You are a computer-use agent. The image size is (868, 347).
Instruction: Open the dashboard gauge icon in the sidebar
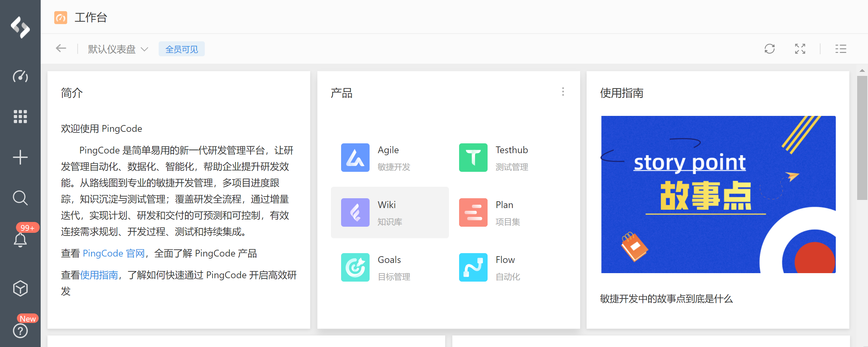[20, 77]
